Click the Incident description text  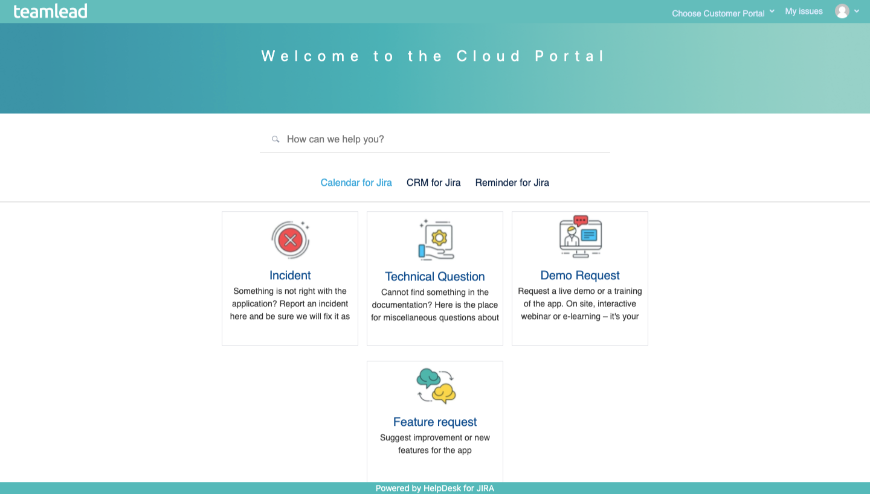pos(290,304)
